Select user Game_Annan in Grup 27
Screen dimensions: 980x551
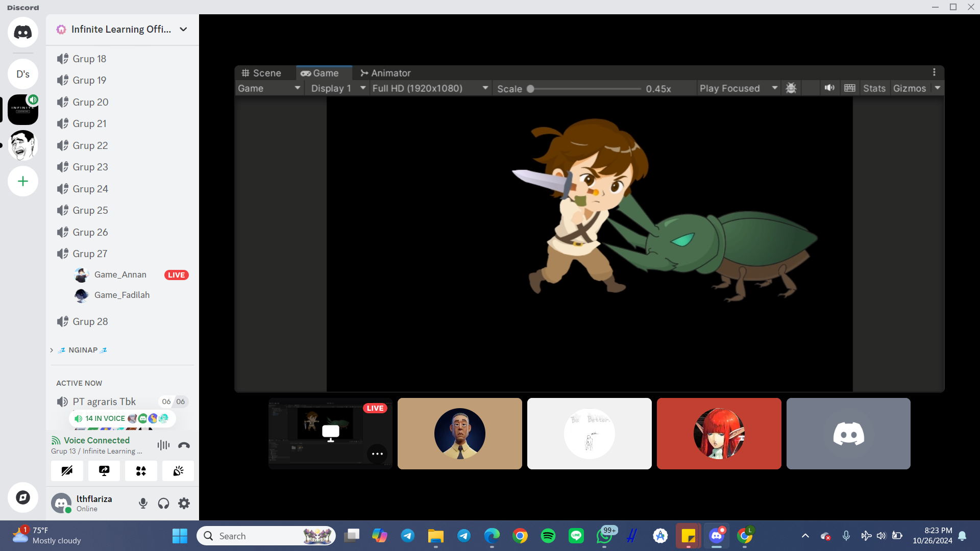tap(120, 274)
